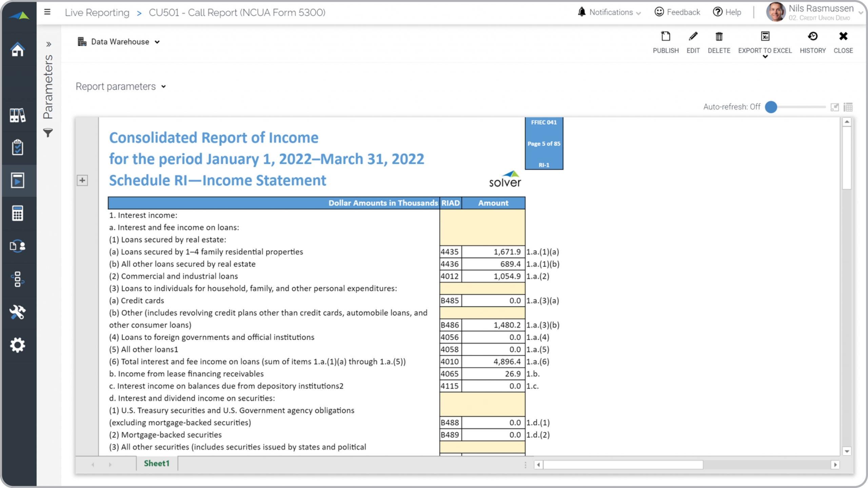The width and height of the screenshot is (868, 488).
Task: Open the settings gear in sidebar
Action: click(x=18, y=345)
